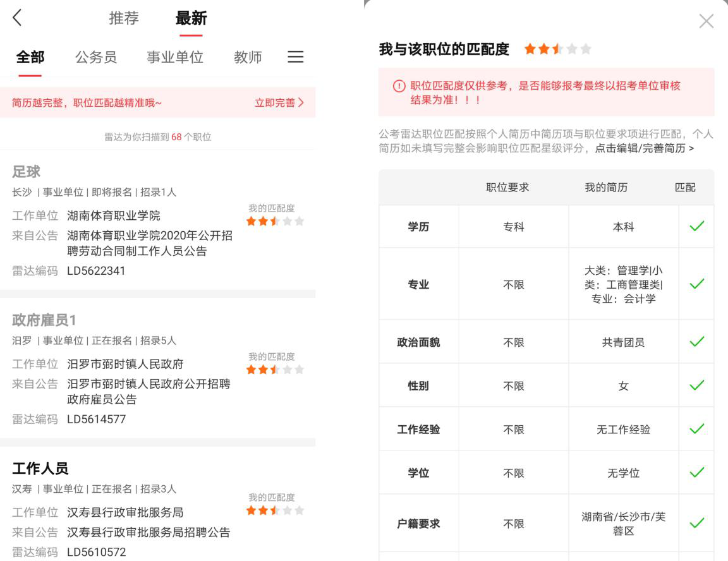Click radar code LD5610572

pos(96,552)
